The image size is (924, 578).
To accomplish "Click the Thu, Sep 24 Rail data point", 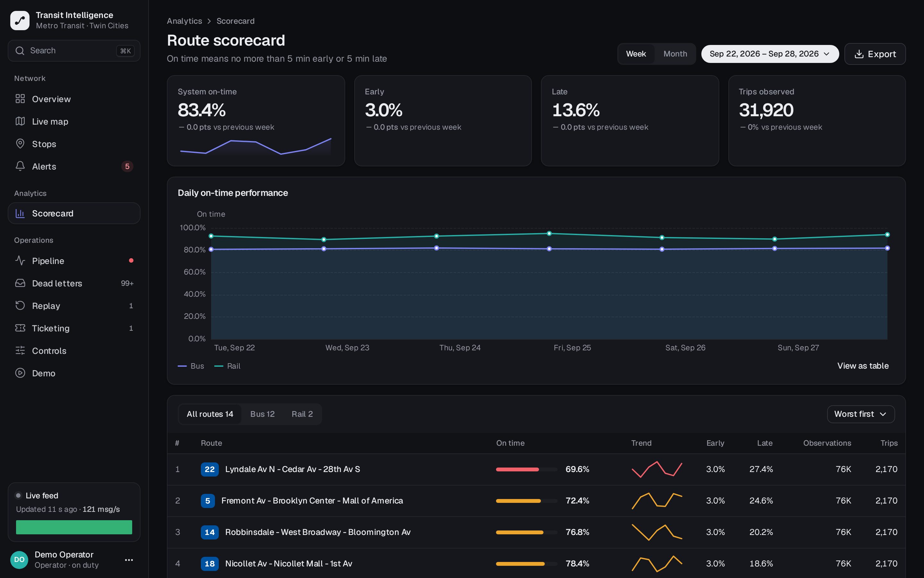I will click(436, 236).
